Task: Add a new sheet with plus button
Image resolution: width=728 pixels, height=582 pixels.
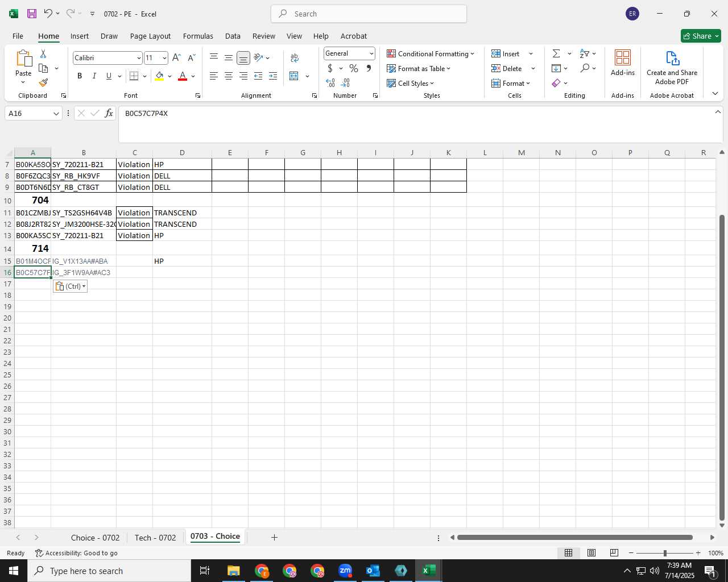Action: (x=274, y=537)
